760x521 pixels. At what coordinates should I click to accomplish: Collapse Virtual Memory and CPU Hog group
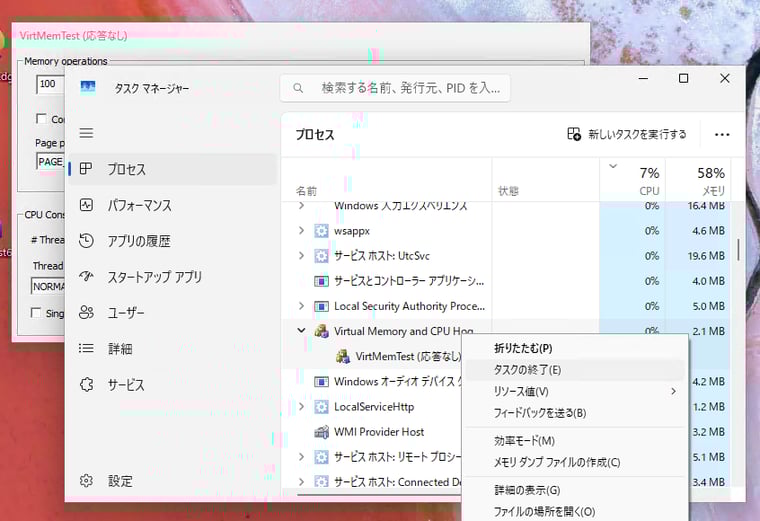tap(301, 331)
